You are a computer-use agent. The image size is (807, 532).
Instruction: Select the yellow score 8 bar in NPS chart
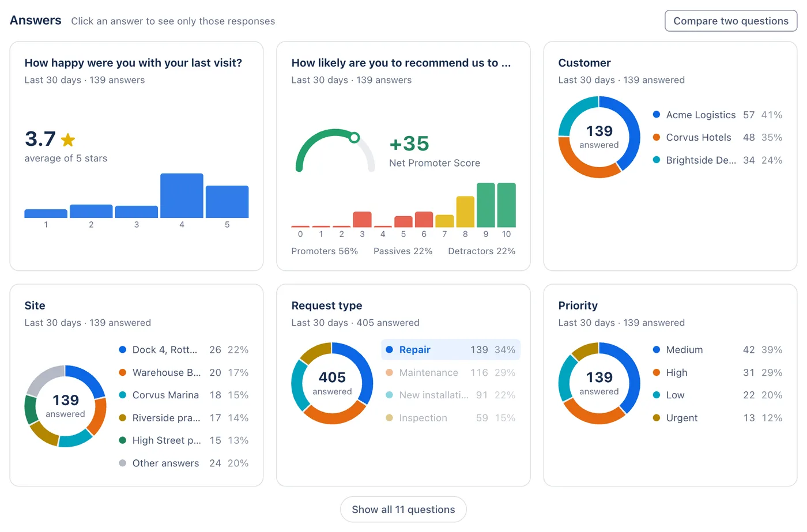pyautogui.click(x=465, y=212)
